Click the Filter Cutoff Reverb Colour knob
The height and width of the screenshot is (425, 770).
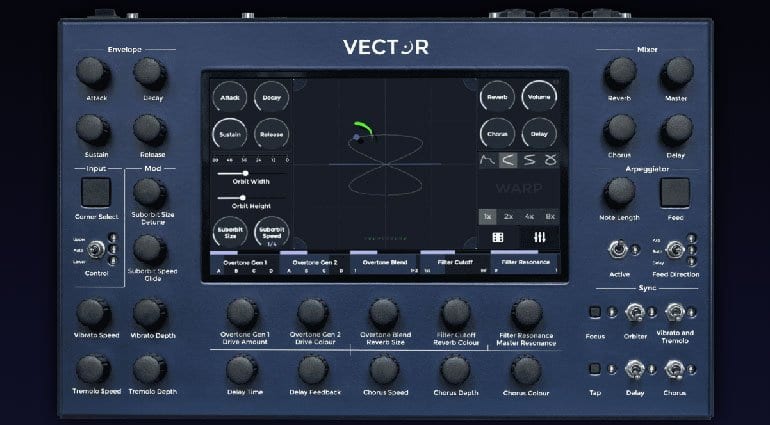(456, 313)
